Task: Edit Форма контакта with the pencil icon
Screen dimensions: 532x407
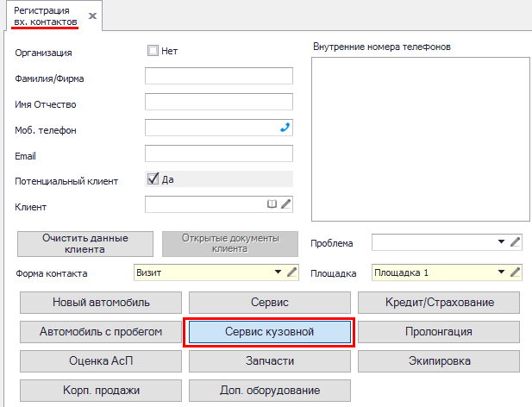Action: pos(291,272)
